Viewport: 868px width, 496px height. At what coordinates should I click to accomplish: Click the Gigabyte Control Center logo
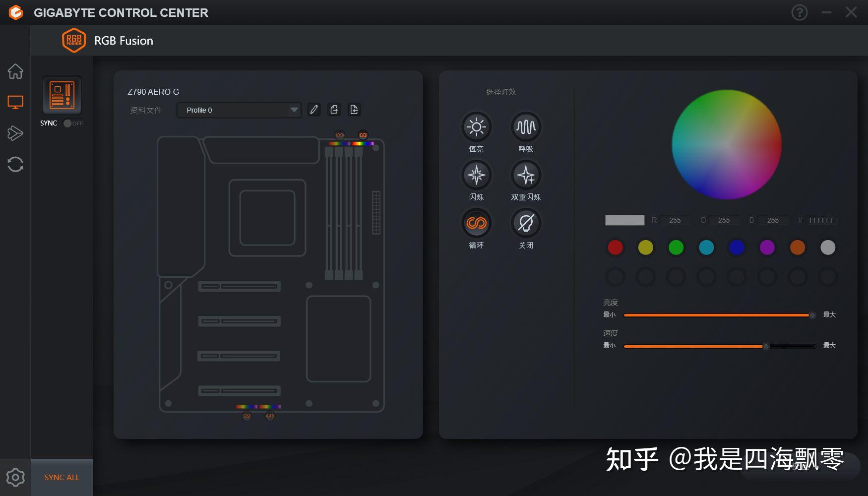(x=16, y=12)
